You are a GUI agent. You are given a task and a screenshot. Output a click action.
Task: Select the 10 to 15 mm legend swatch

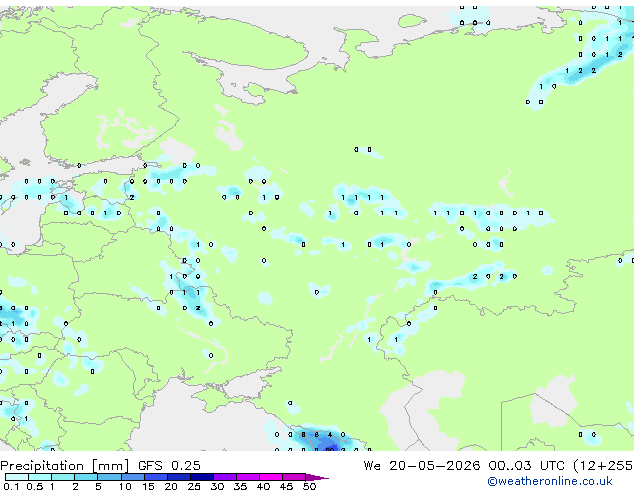133,477
